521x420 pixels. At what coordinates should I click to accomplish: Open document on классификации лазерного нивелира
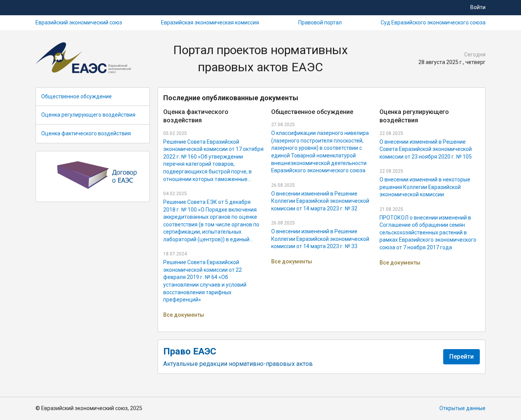point(320,152)
